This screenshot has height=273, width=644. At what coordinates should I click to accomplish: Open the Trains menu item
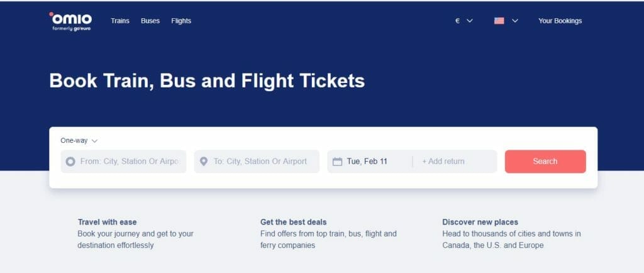120,21
